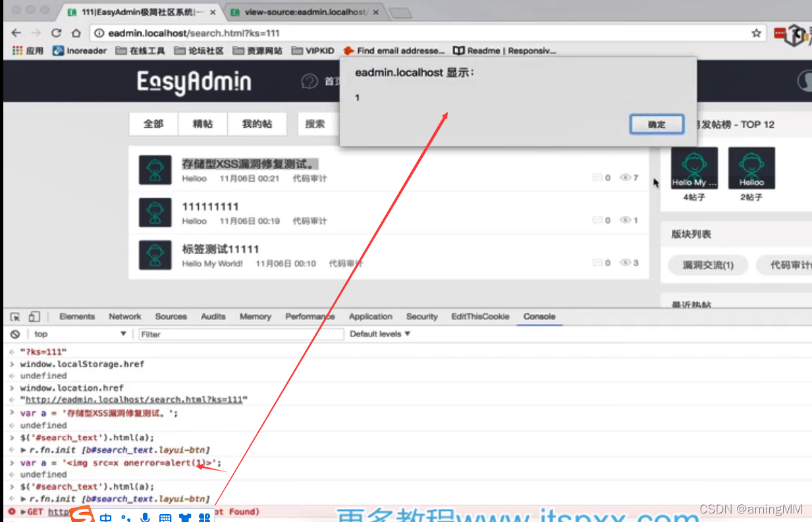This screenshot has height=522, width=812.
Task: Click the avatar of the 111111111 post
Action: click(x=155, y=213)
